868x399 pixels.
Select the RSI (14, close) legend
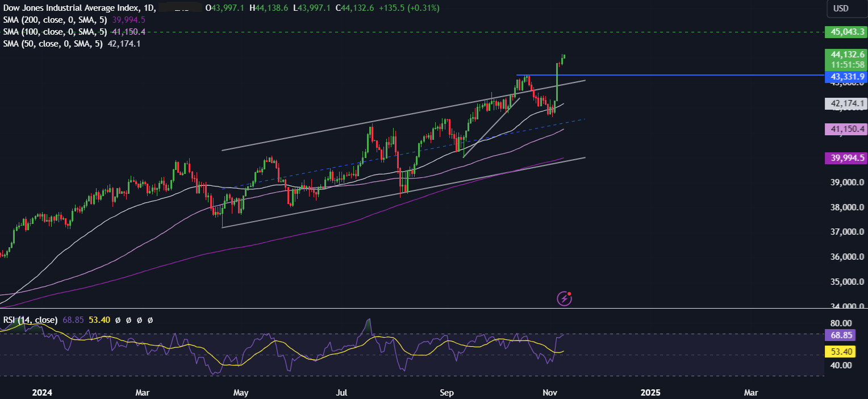pyautogui.click(x=30, y=321)
